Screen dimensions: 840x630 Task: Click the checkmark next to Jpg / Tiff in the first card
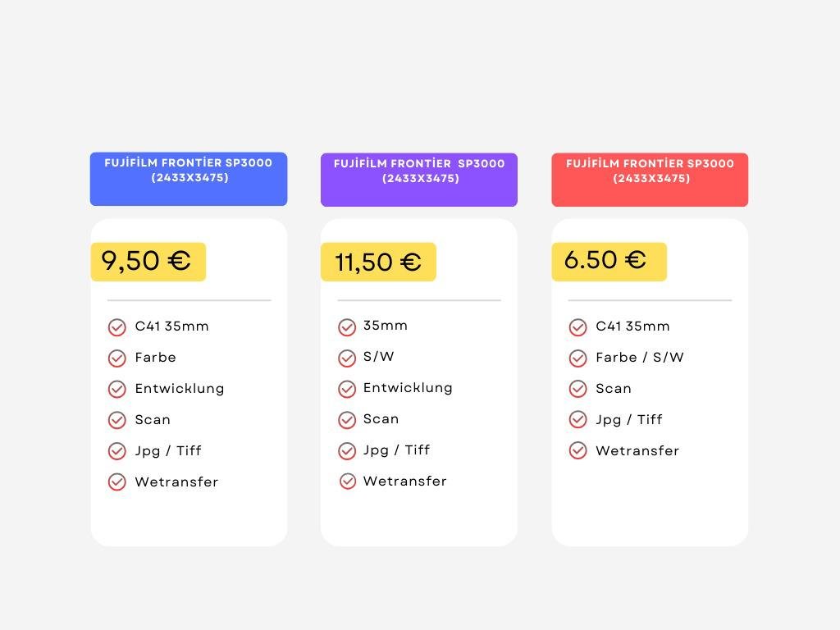click(116, 451)
